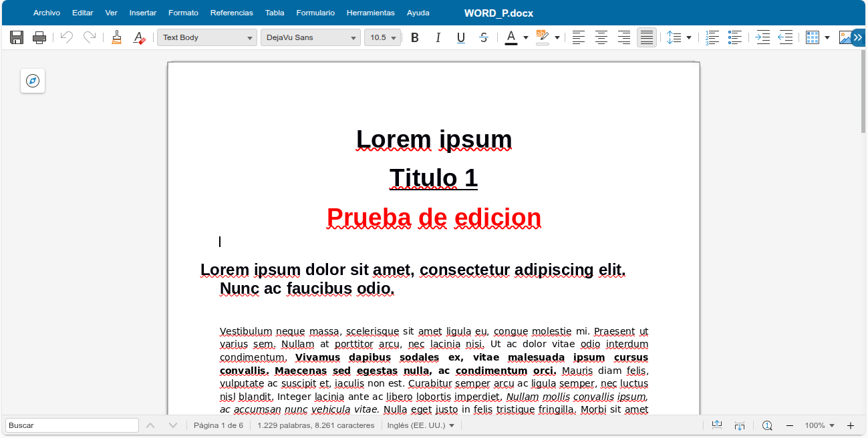Image resolution: width=868 pixels, height=438 pixels.
Task: Open the navigator compass icon
Action: pyautogui.click(x=33, y=81)
